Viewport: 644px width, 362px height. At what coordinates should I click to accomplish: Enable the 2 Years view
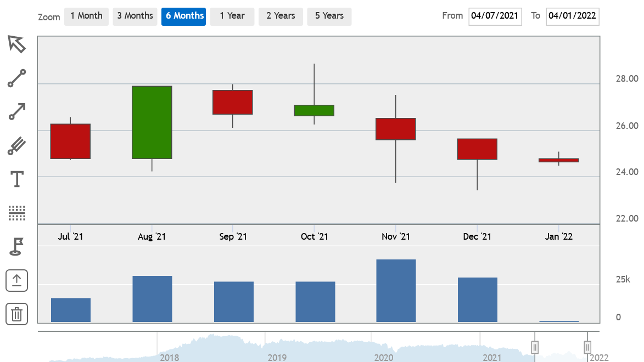(x=281, y=16)
